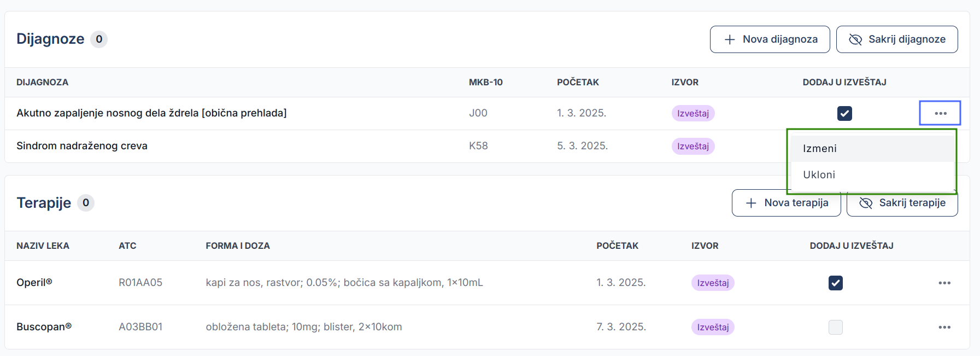Click the Sakrij terapije button label
The width and height of the screenshot is (980, 356).
tap(912, 203)
